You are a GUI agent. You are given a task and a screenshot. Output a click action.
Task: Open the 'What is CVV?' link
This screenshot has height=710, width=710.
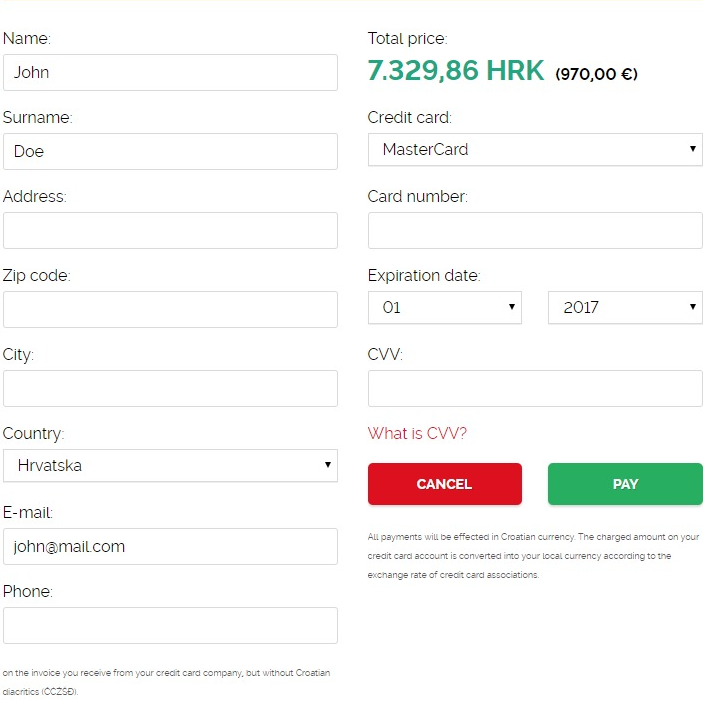click(417, 434)
